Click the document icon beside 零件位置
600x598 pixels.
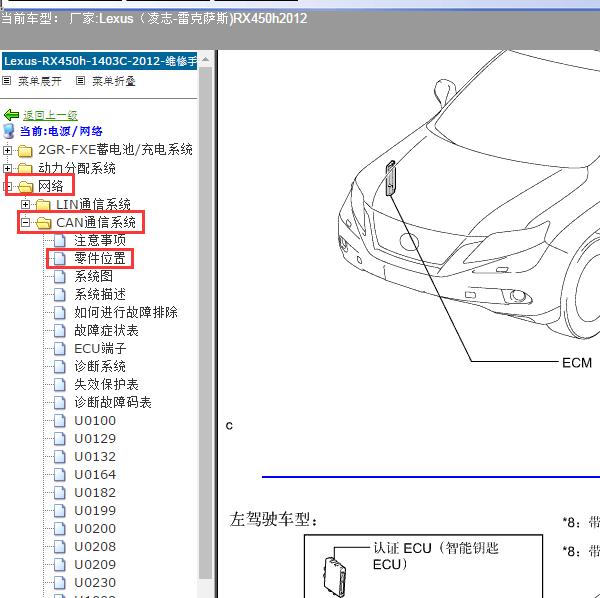click(x=60, y=258)
